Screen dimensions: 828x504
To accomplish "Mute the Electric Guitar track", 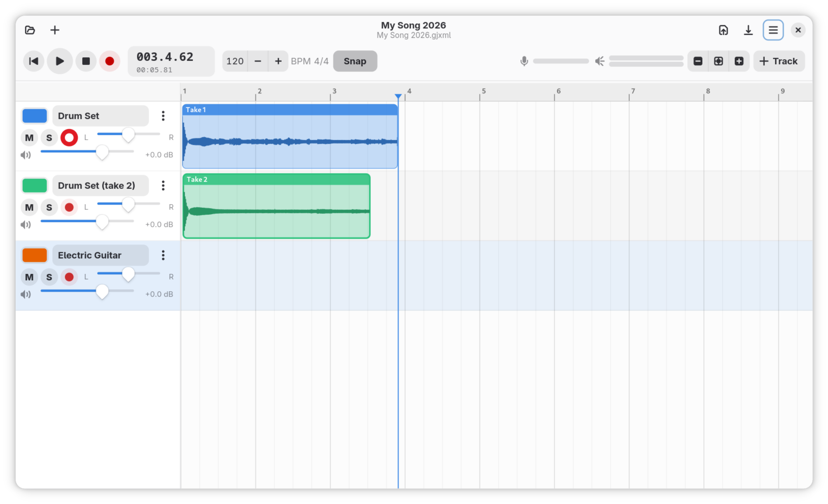I will 29,277.
